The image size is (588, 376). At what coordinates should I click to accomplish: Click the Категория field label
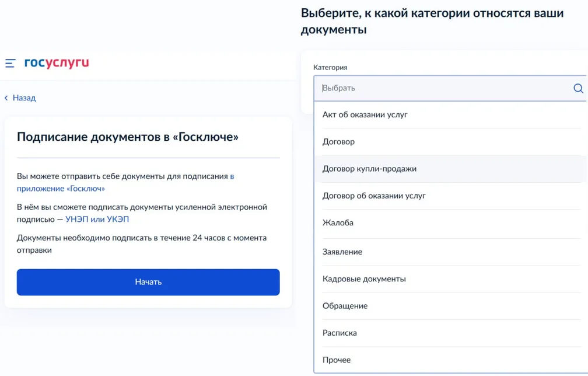point(330,68)
